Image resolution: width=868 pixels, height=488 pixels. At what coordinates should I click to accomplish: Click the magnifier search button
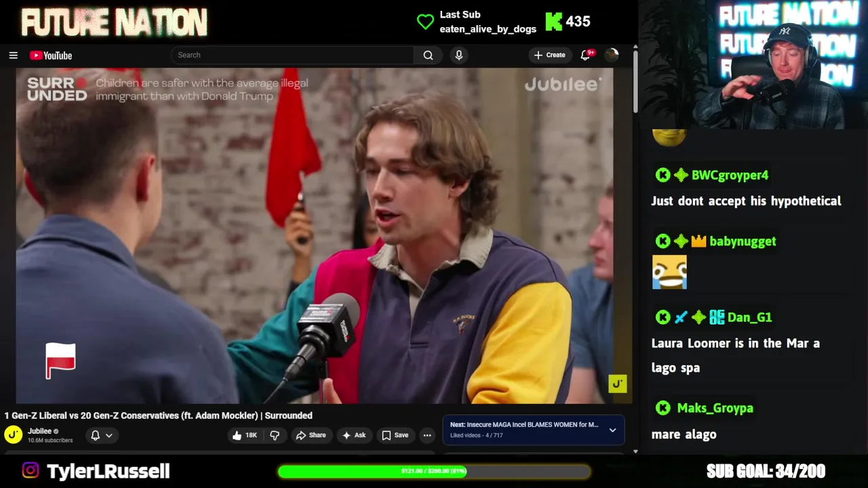point(428,55)
